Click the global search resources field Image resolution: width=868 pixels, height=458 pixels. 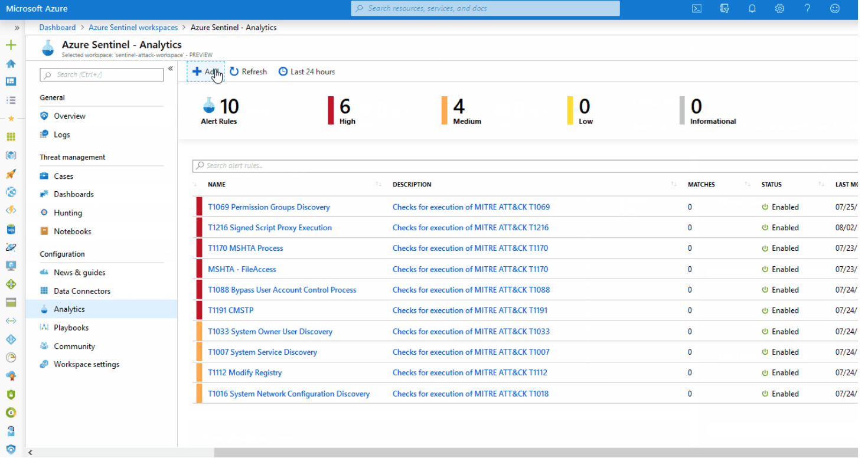click(x=485, y=8)
